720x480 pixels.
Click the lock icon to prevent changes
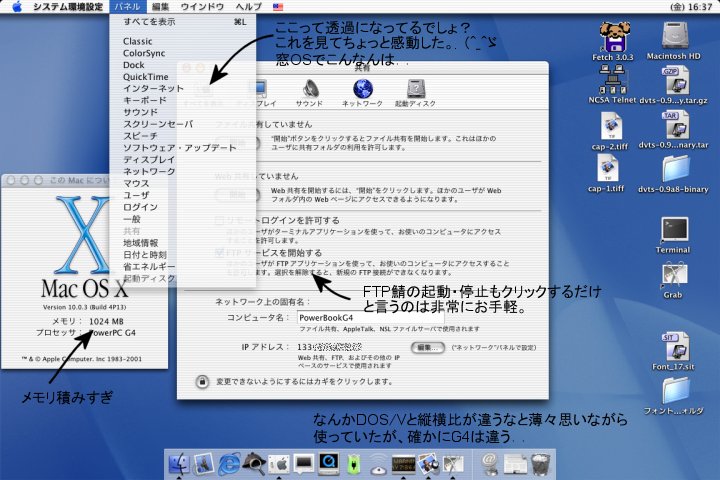tap(202, 381)
